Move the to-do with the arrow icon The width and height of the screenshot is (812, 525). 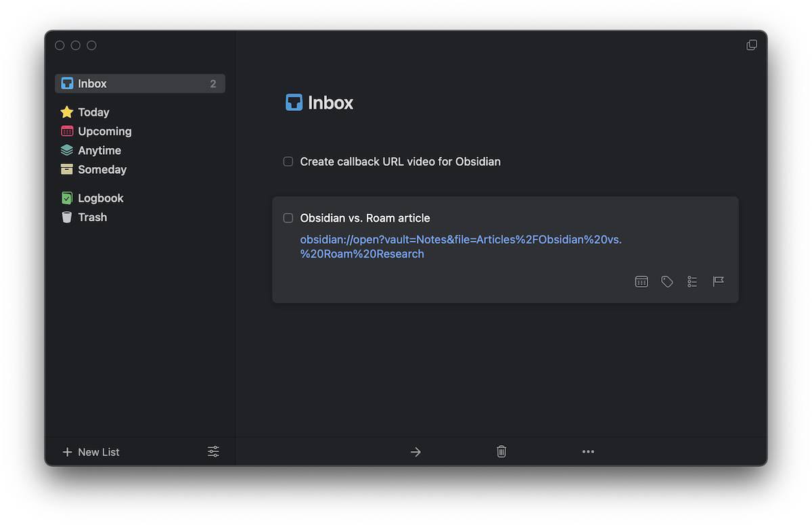click(x=415, y=452)
